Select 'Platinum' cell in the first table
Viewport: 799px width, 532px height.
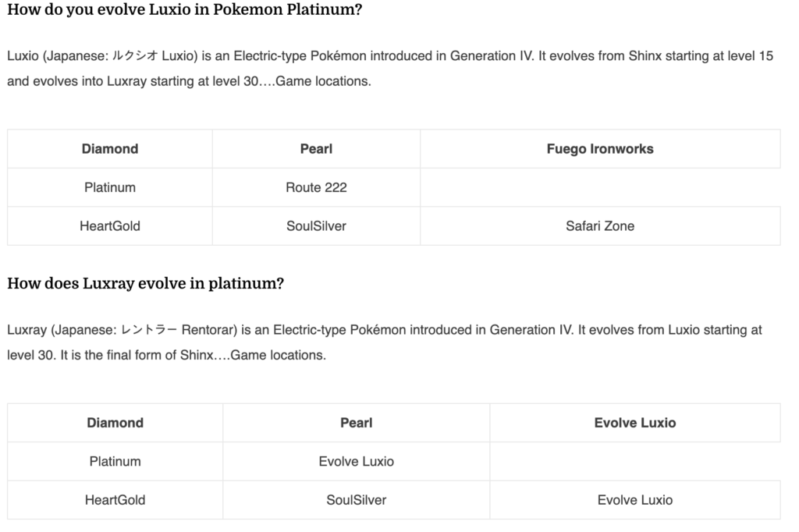pyautogui.click(x=110, y=187)
